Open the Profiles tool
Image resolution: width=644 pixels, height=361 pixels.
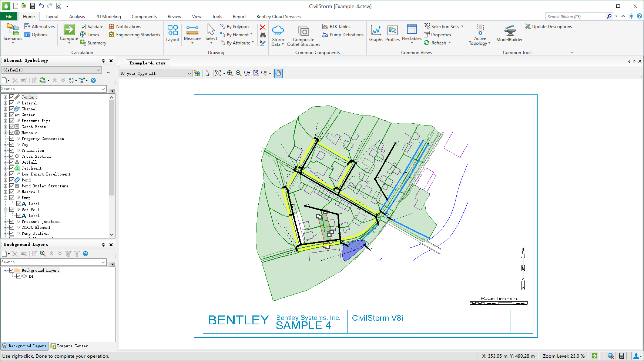(x=392, y=33)
